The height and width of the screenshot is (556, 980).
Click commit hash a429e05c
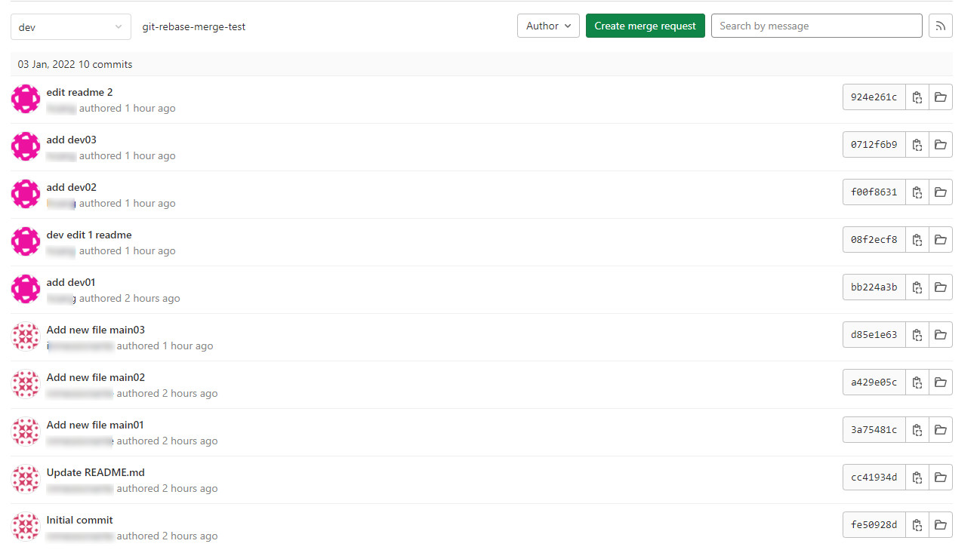pos(874,382)
